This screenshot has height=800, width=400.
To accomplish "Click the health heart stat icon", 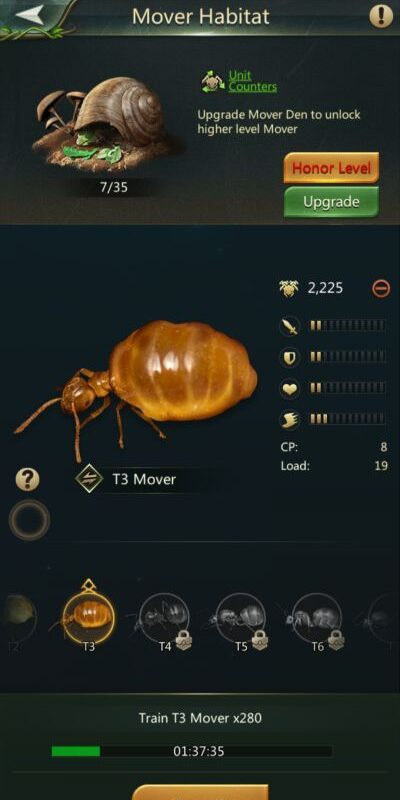I will 290,388.
